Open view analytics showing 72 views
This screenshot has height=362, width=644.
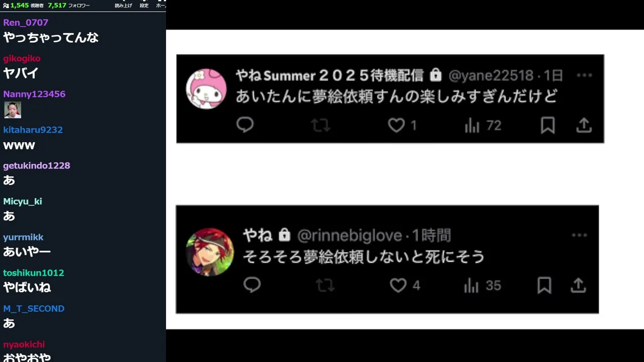tap(483, 125)
